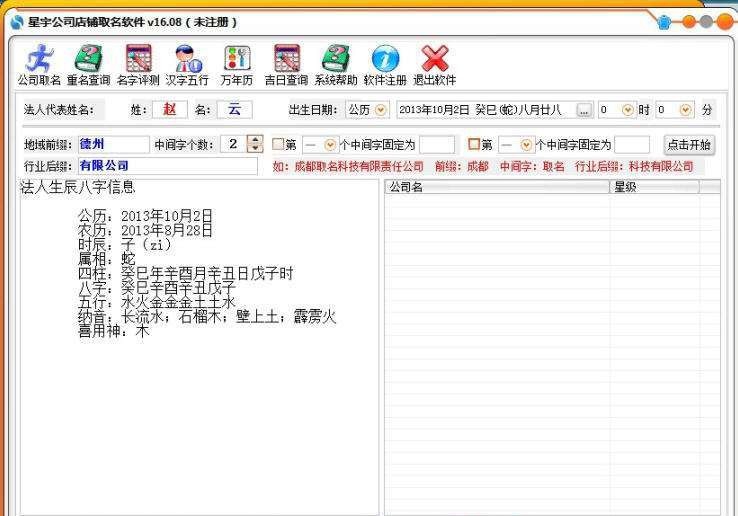
Task: Click the 中间字个数 stepper arrows
Action: coord(255,144)
